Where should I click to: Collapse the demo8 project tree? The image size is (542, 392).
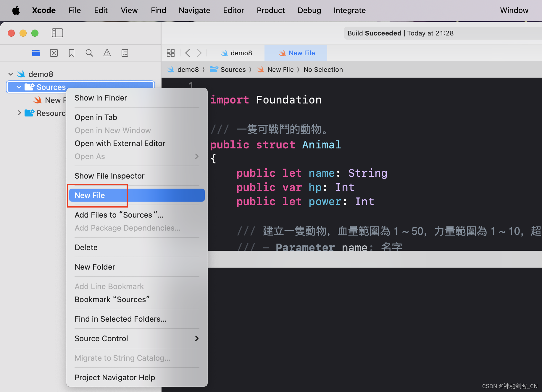11,74
